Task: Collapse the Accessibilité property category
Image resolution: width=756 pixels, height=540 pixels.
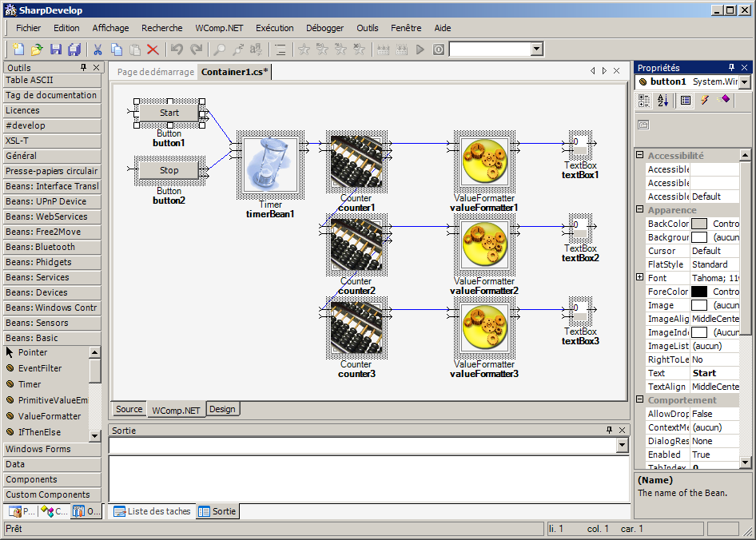Action: pos(640,155)
